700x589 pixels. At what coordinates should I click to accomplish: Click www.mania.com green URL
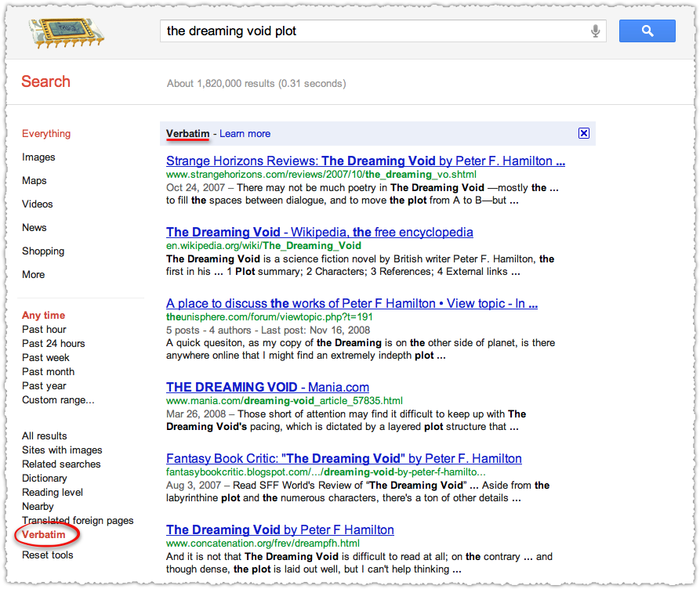pyautogui.click(x=285, y=401)
